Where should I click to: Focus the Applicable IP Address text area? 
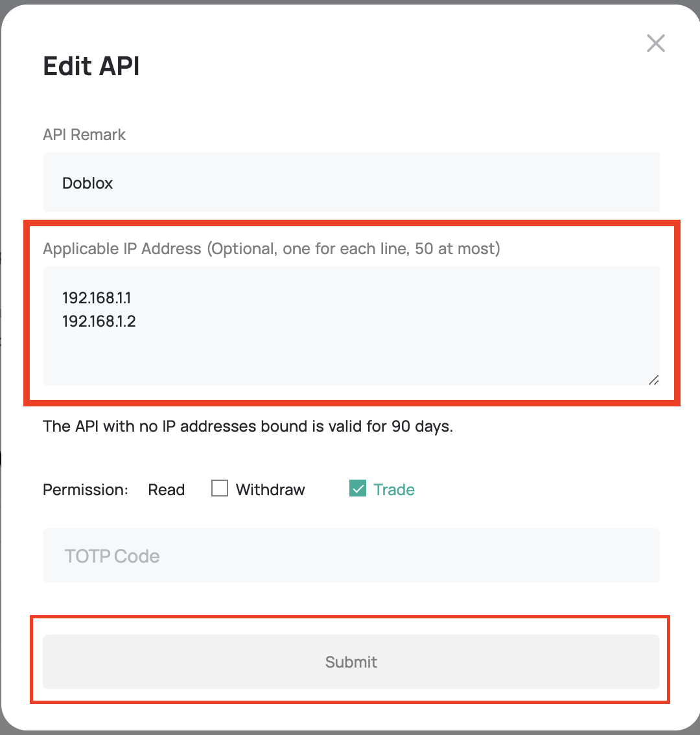point(350,325)
